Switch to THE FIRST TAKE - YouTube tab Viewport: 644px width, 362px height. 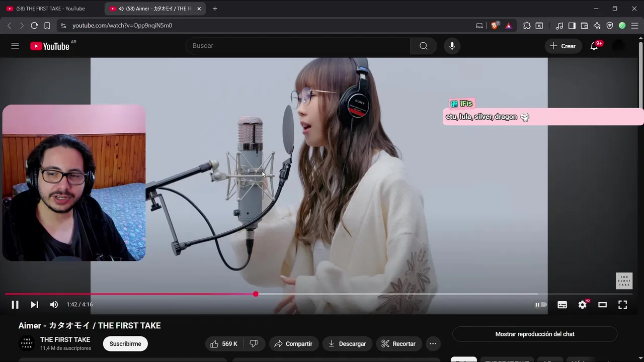(x=50, y=9)
